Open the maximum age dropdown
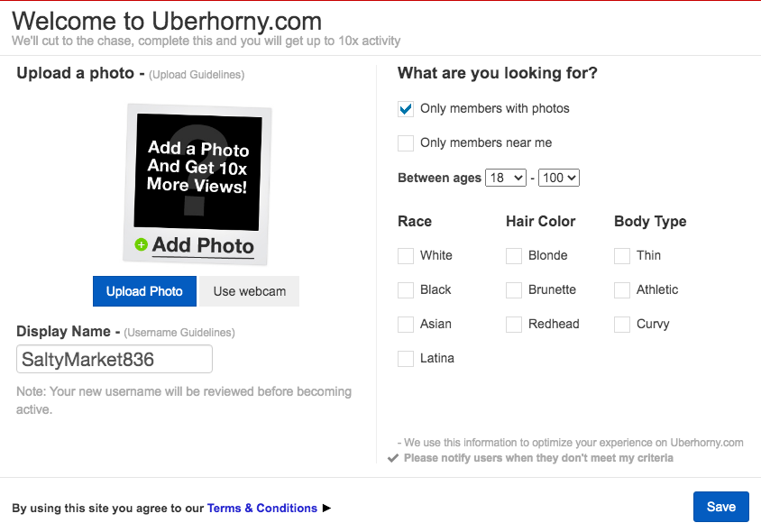 [x=559, y=179]
